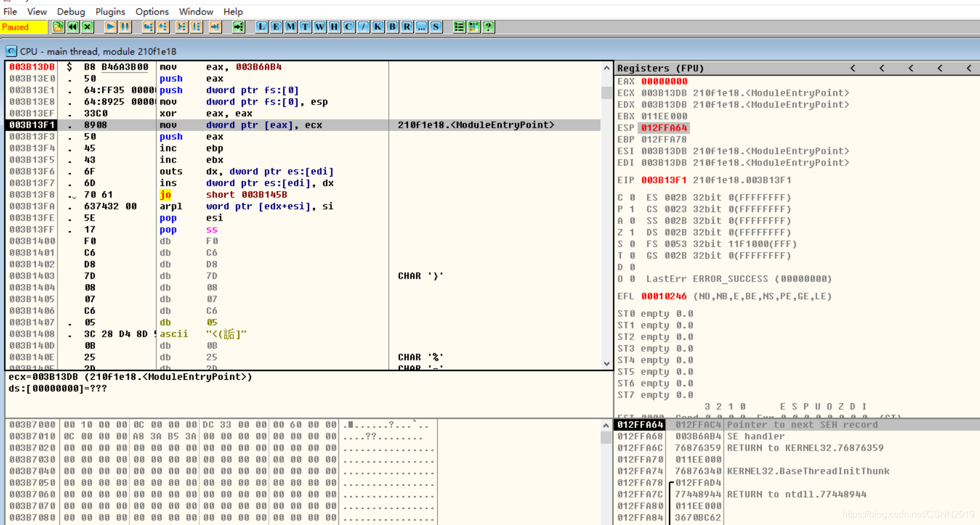Click the Execute till return icon
Viewport: 980px width, 525px height.
point(215,27)
